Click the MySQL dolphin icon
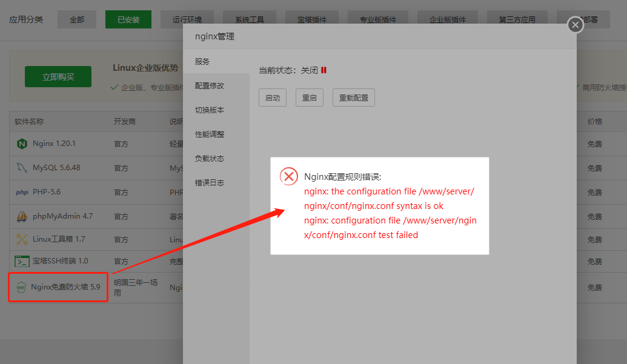627x364 pixels. tap(22, 168)
